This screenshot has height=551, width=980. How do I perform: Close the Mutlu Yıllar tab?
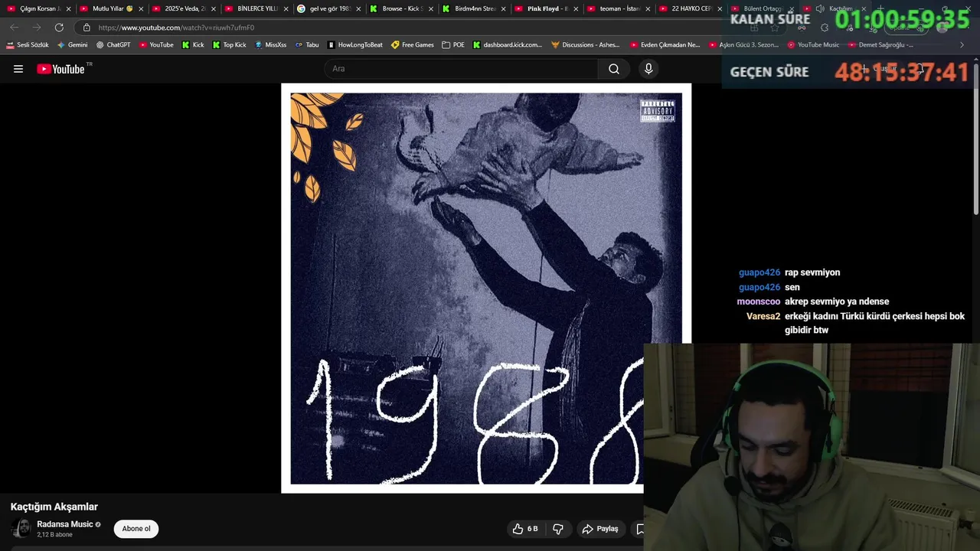(141, 8)
